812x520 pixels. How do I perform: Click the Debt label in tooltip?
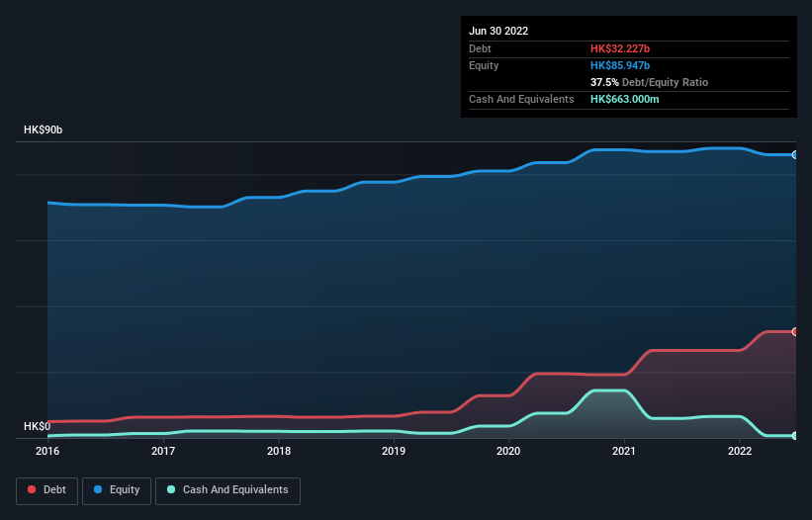tap(480, 48)
